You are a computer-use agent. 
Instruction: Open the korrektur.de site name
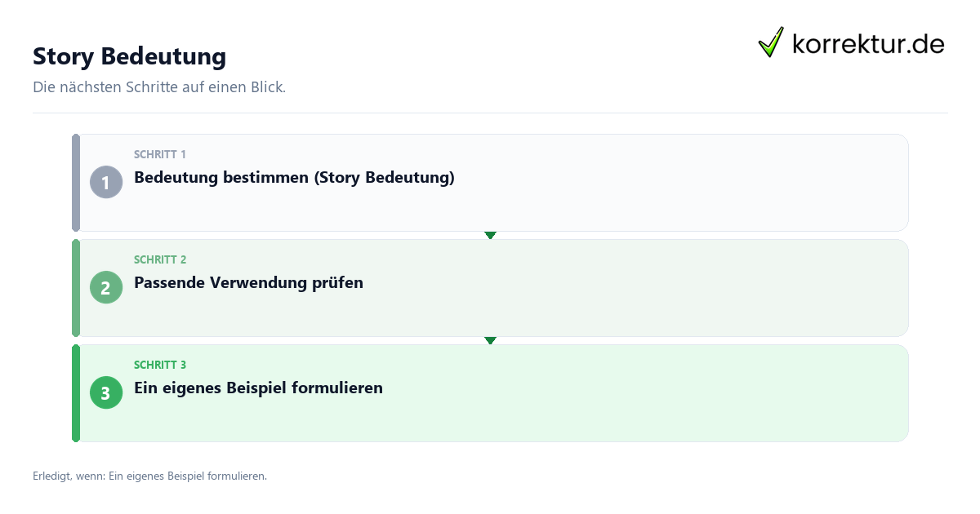tap(868, 43)
